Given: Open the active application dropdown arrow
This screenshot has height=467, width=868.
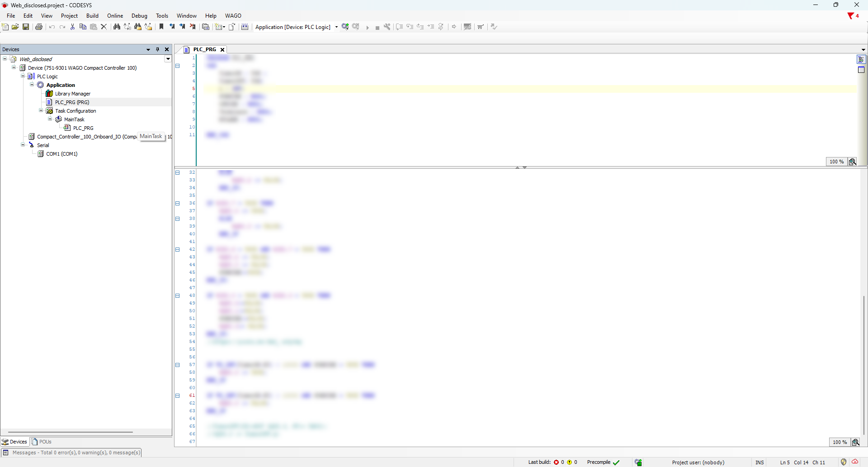Looking at the screenshot, I should pos(336,27).
